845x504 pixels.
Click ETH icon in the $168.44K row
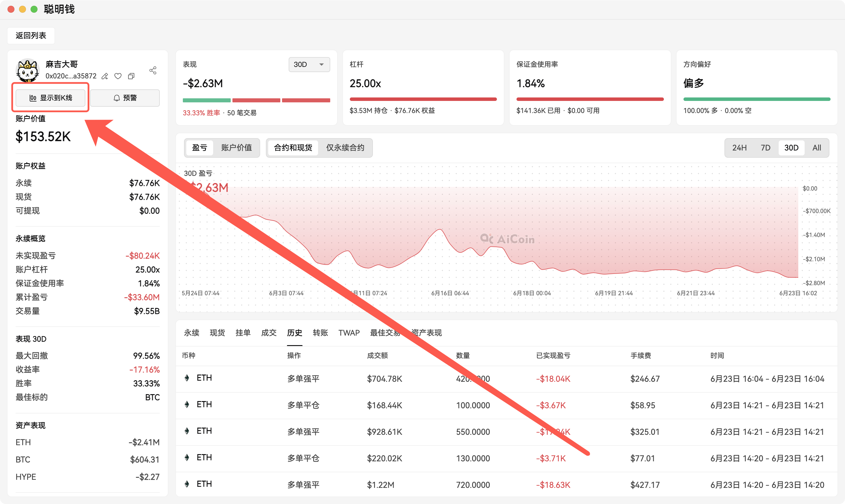(187, 405)
